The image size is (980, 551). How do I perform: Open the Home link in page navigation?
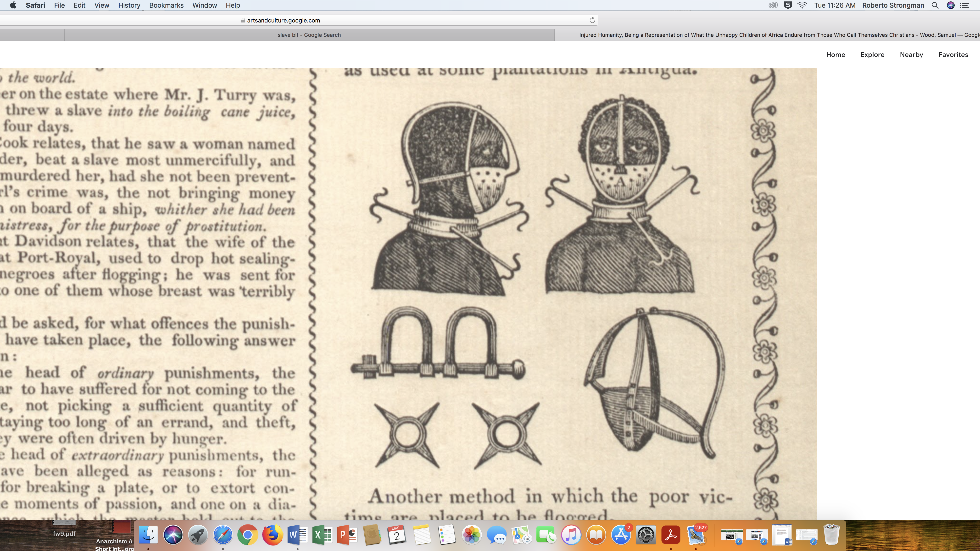[x=835, y=54]
